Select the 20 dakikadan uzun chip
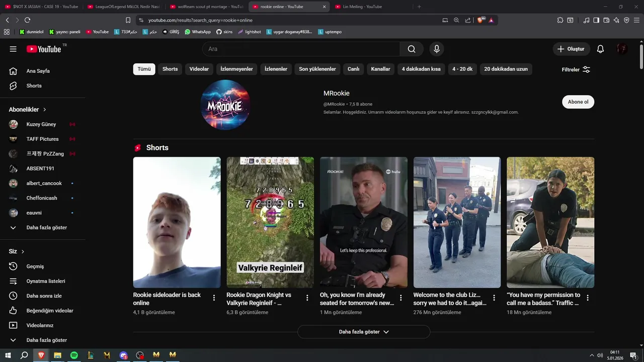 pos(506,69)
